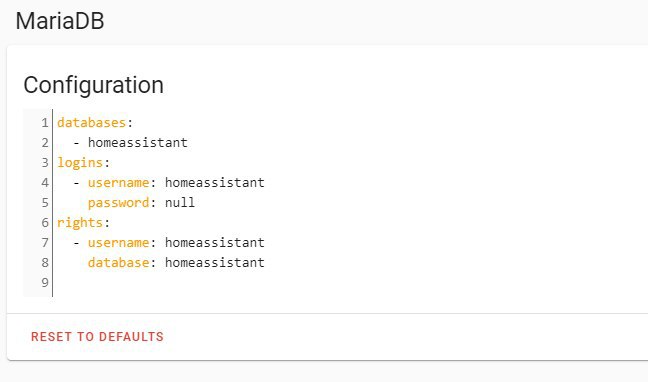
Task: Click the 'password' key on line 5
Action: [118, 203]
